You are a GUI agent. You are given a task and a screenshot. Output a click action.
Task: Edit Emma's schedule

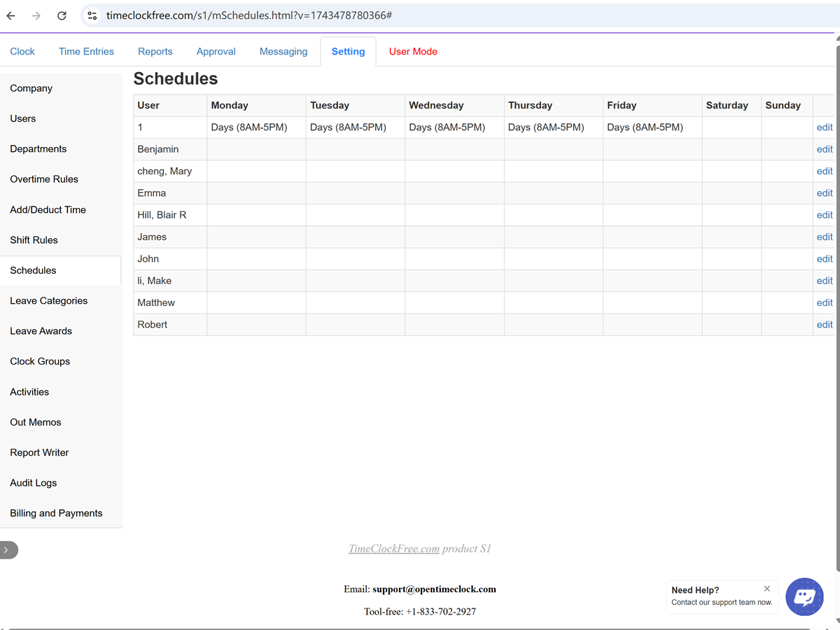[x=825, y=193]
